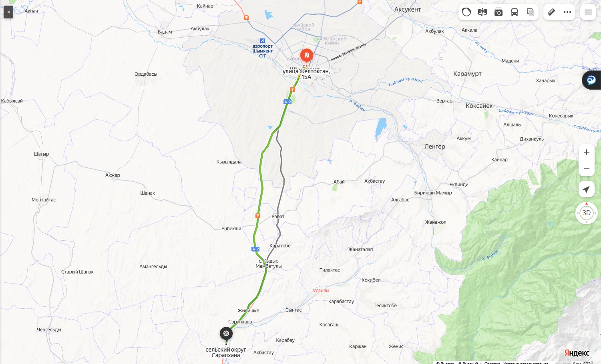Open the Ленгер town label
601x364 pixels.
point(435,147)
